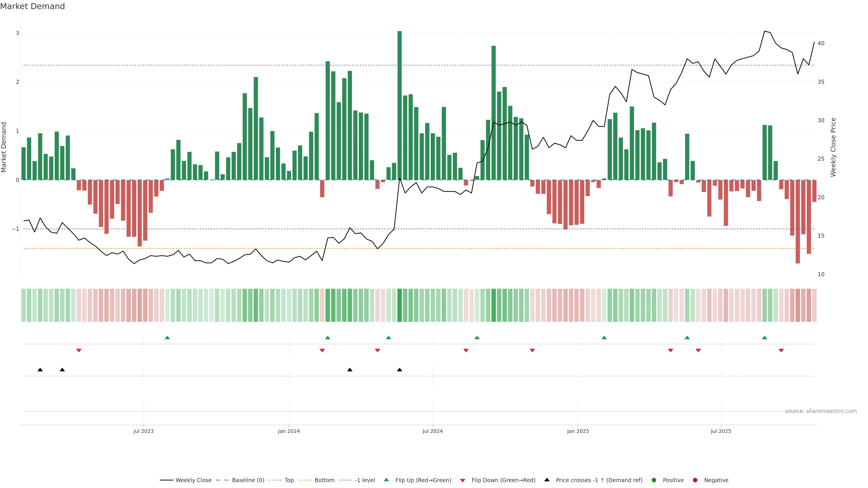
Task: Click the first red flip-down marker at left
Action: click(x=79, y=351)
